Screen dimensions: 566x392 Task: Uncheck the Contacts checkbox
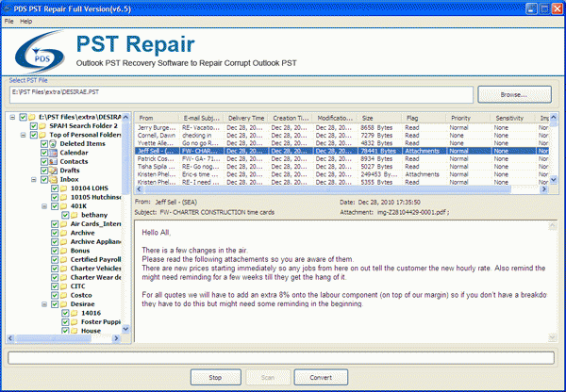[x=44, y=161]
